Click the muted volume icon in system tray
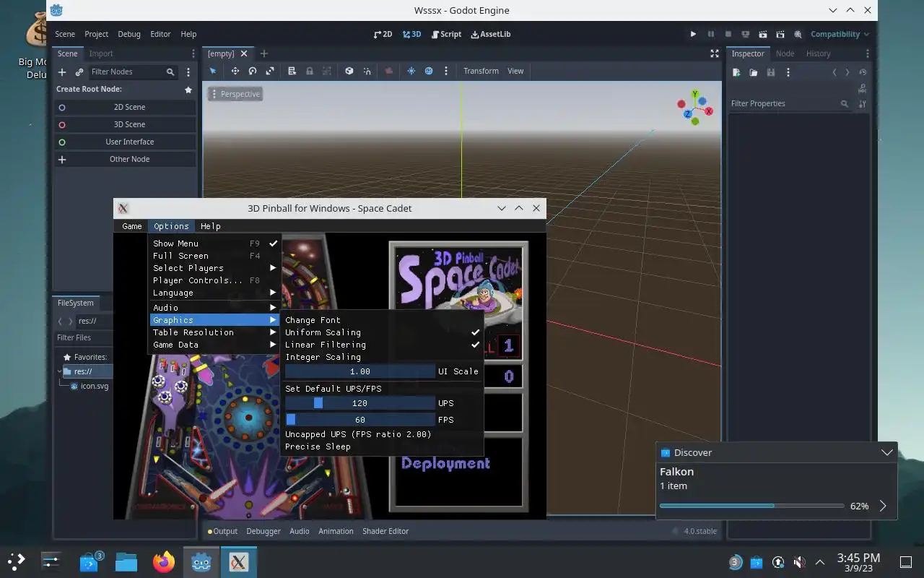The width and height of the screenshot is (924, 578). tap(799, 562)
